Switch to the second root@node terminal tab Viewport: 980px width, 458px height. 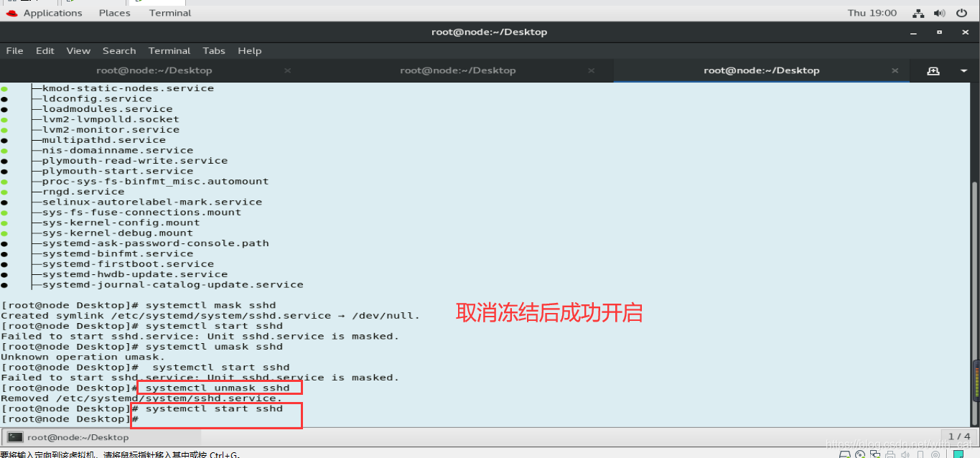458,70
